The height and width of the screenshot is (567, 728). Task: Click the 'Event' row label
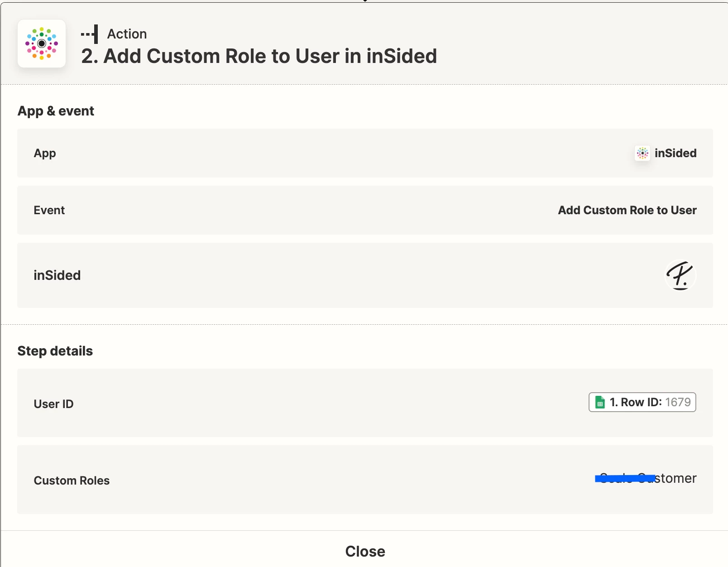coord(49,210)
